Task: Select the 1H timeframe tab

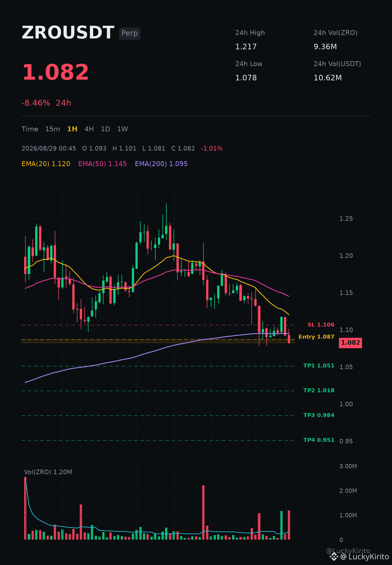Action: pos(72,129)
